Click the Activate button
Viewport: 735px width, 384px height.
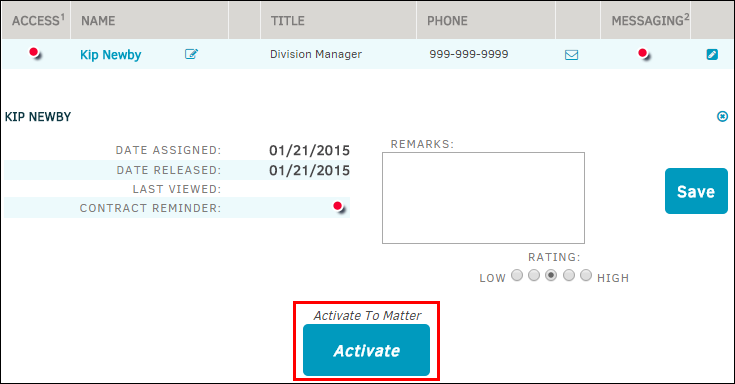(366, 350)
